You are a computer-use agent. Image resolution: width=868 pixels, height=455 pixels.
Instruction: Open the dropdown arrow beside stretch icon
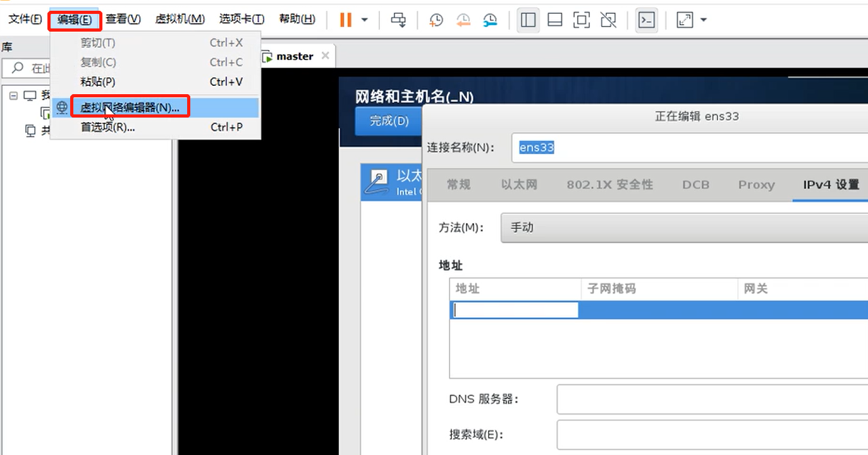[703, 20]
